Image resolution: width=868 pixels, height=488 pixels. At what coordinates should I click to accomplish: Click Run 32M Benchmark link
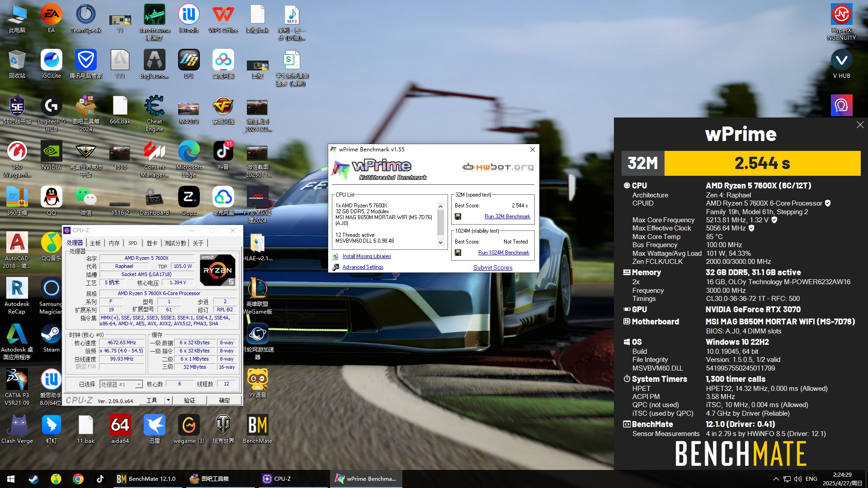point(507,216)
